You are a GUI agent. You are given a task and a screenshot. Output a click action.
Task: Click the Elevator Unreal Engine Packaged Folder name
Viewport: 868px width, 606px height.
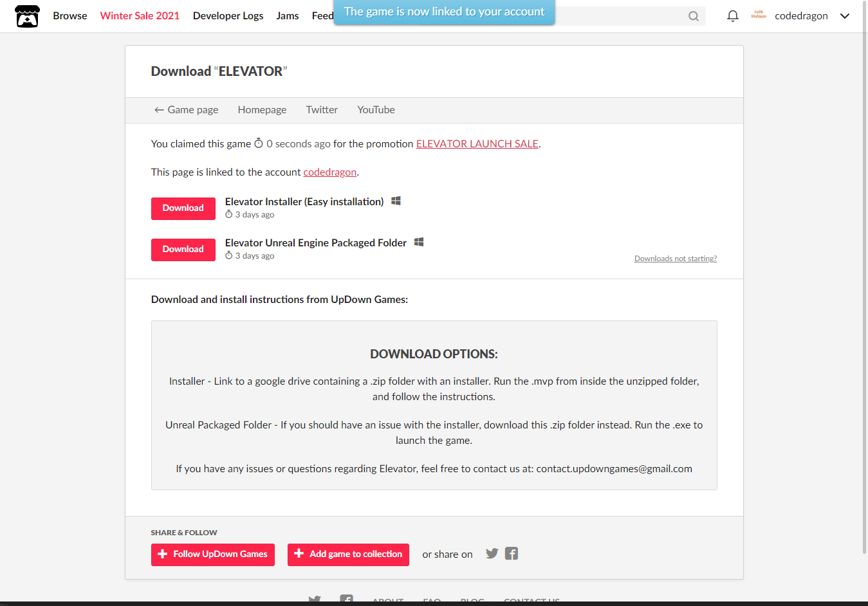(316, 243)
